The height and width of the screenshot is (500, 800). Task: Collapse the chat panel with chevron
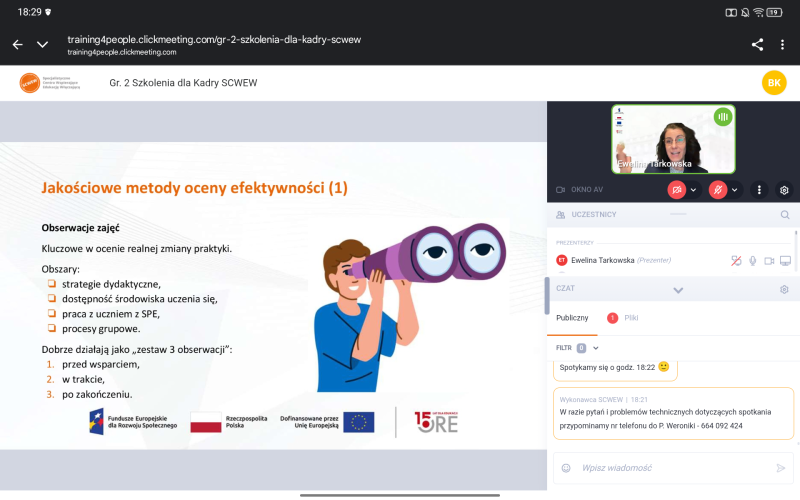pyautogui.click(x=678, y=290)
